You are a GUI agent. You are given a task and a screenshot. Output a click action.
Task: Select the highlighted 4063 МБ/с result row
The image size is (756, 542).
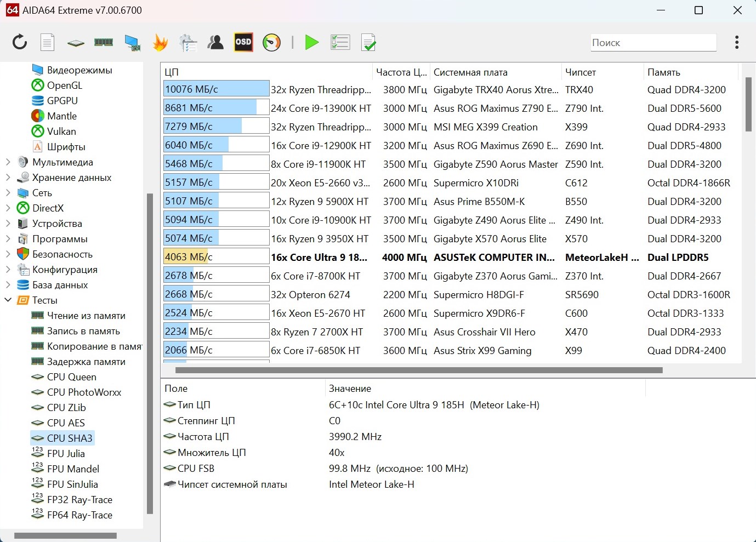[319, 258]
